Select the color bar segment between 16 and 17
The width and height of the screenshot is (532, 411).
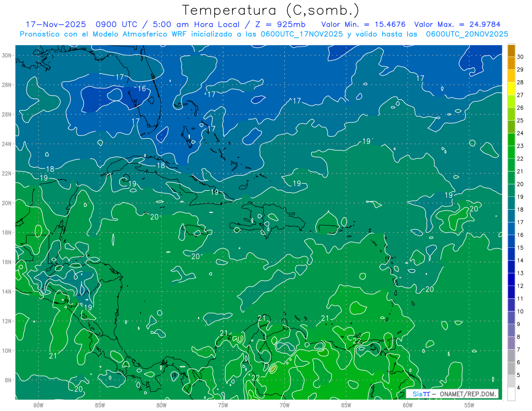pos(511,229)
